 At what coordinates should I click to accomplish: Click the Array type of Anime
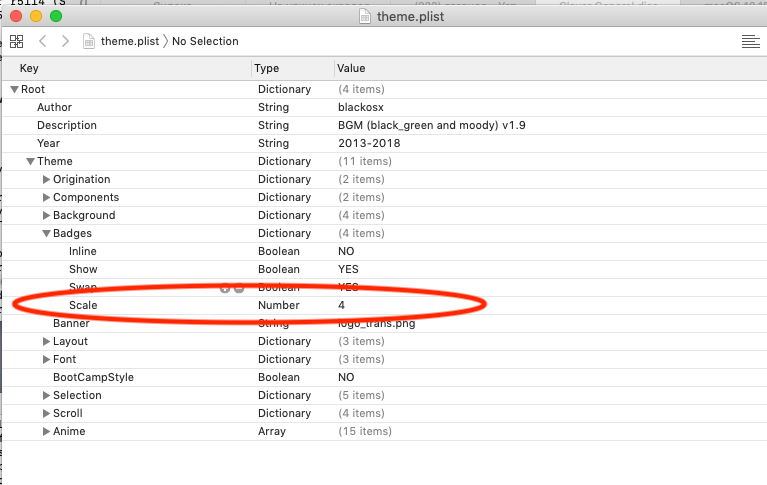272,432
